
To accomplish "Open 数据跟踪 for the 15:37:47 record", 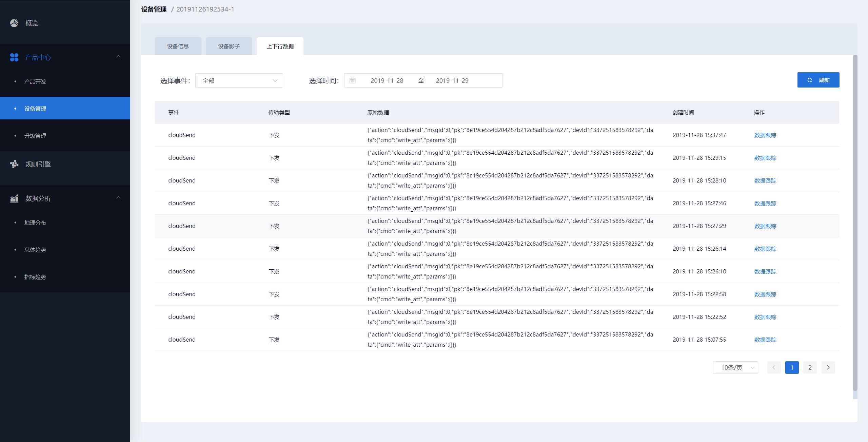I will coord(765,135).
